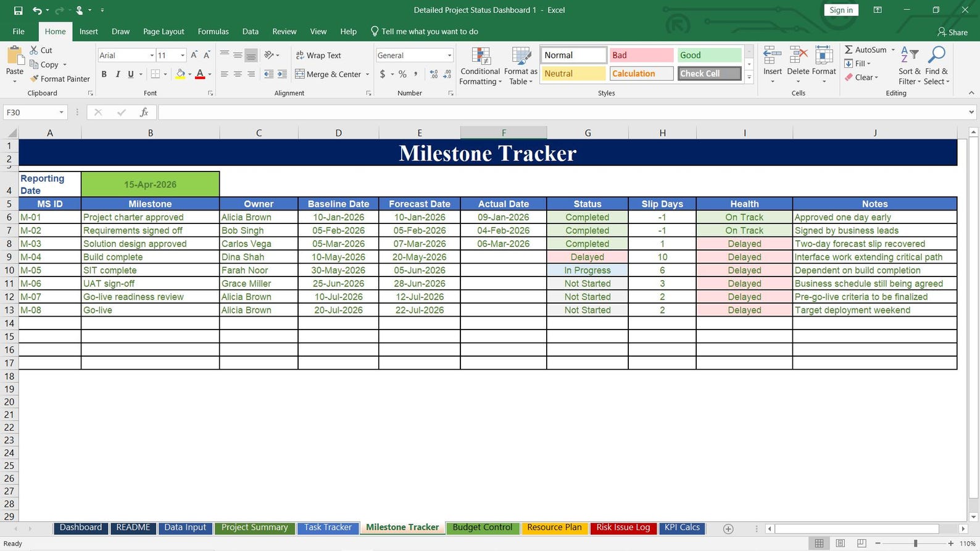This screenshot has width=980, height=551.
Task: Cut the selected cells
Action: click(x=41, y=51)
